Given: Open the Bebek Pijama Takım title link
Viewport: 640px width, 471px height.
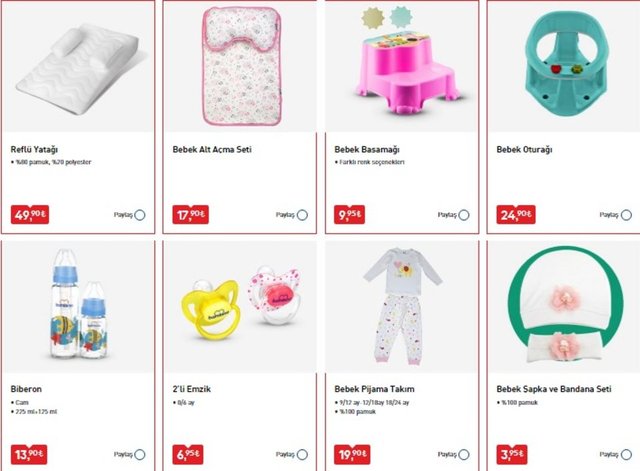Looking at the screenshot, I should click(x=374, y=389).
